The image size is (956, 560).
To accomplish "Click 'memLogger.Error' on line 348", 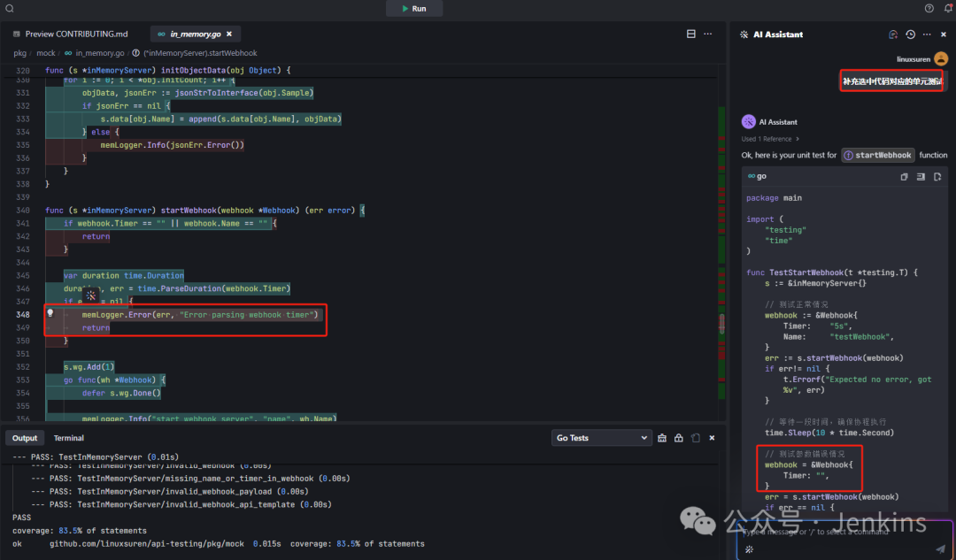I will (x=117, y=315).
